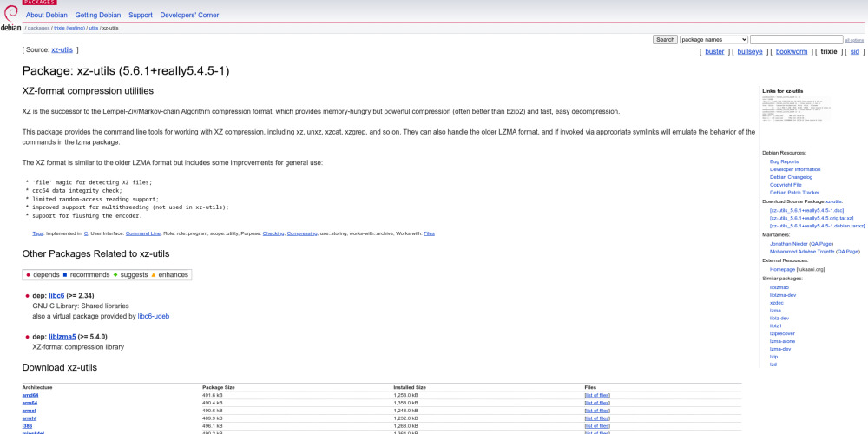The width and height of the screenshot is (868, 434).
Task: Open the Developers' Corner menu item
Action: [189, 15]
